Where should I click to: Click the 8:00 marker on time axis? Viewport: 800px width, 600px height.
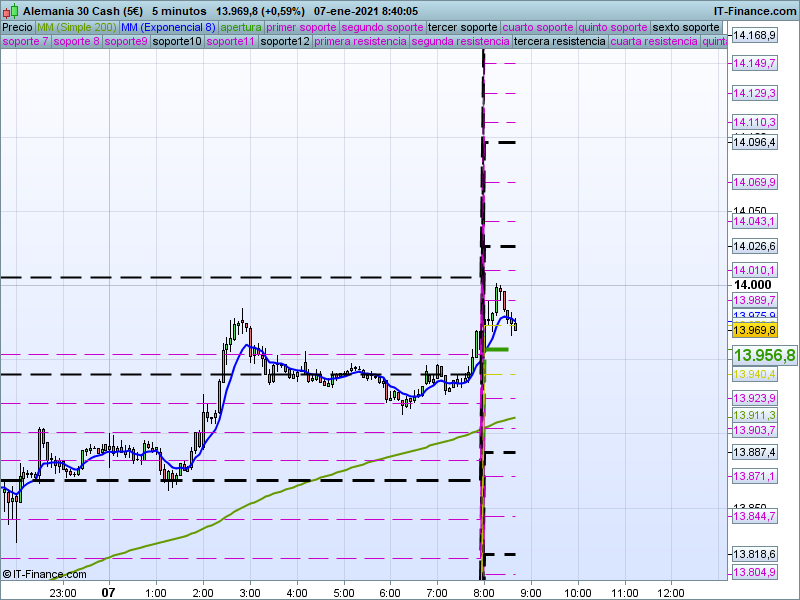tap(484, 592)
